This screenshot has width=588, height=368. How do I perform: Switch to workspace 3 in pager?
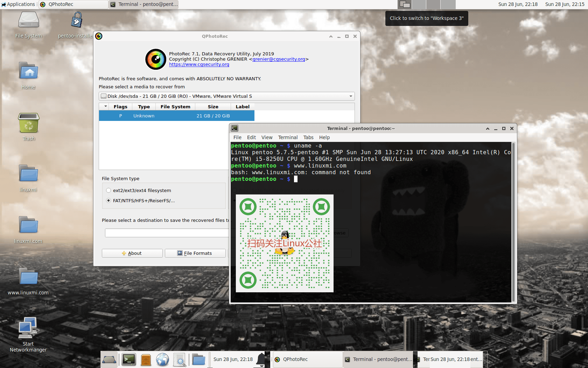coord(433,5)
